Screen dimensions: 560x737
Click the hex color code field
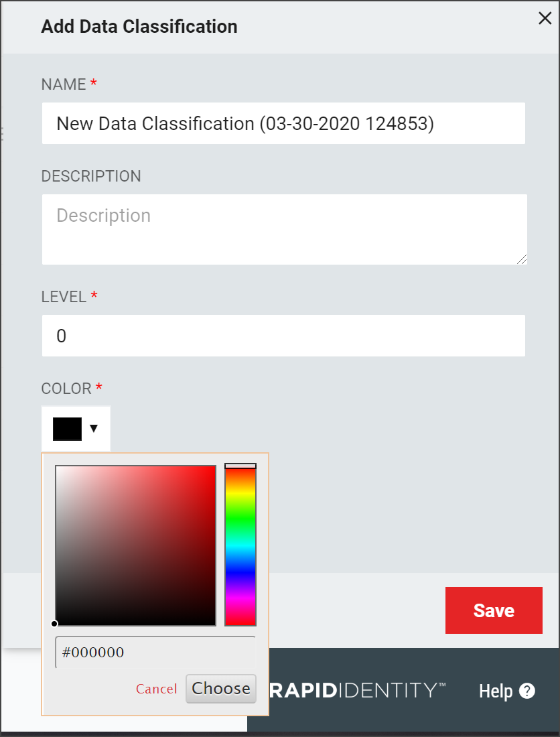point(155,652)
